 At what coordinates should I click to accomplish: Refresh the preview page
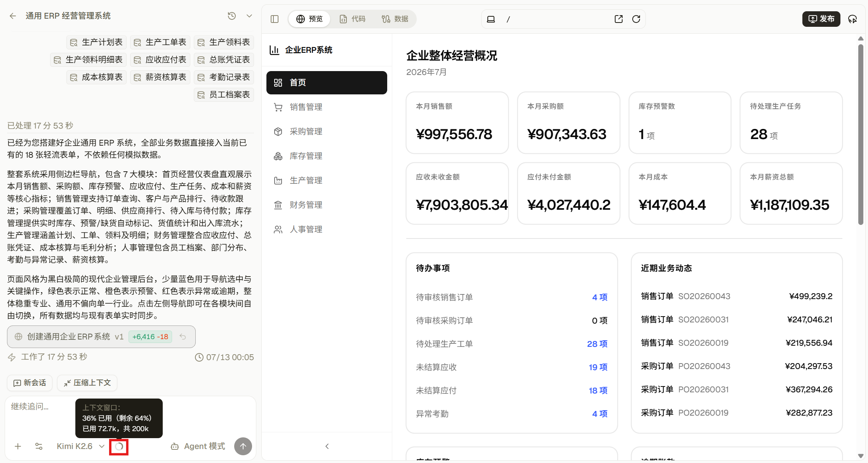click(636, 19)
